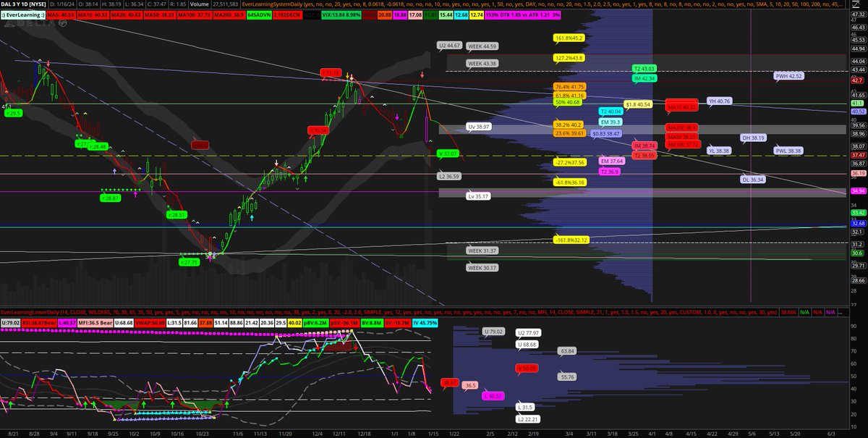Click the 34.94 magenta price axis marker
The image size is (868, 438).
click(x=859, y=191)
